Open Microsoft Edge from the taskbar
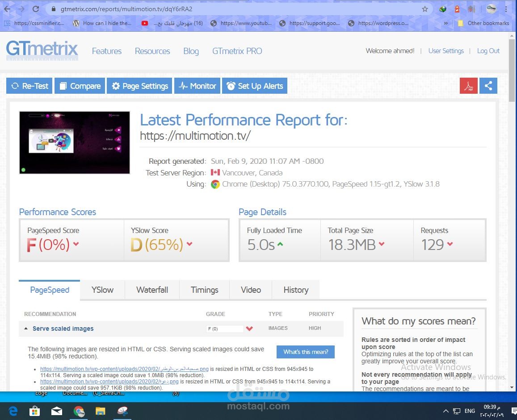The width and height of the screenshot is (517, 420). (x=13, y=411)
